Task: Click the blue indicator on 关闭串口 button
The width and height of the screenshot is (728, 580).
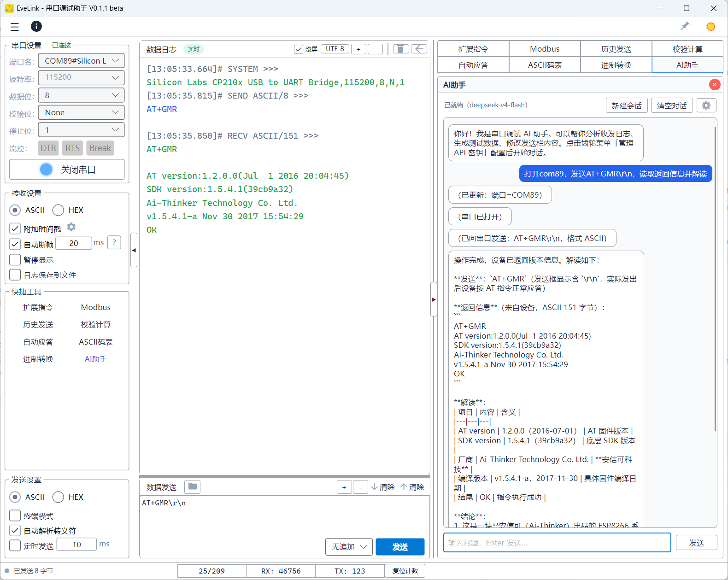Action: (x=46, y=170)
